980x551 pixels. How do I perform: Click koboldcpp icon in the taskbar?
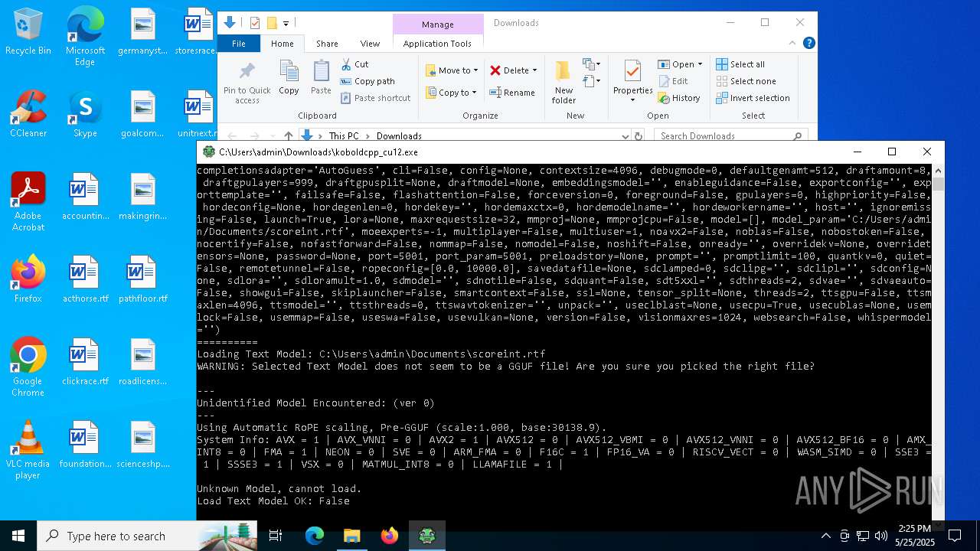coord(426,536)
